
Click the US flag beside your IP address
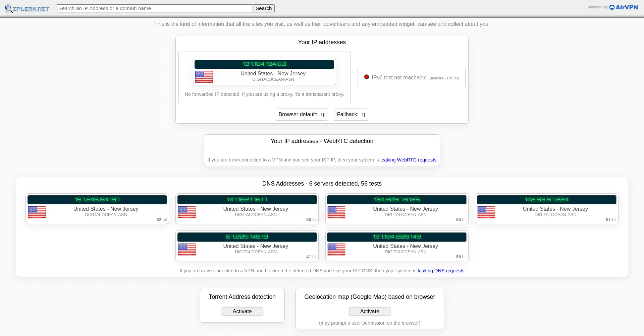[x=204, y=77]
